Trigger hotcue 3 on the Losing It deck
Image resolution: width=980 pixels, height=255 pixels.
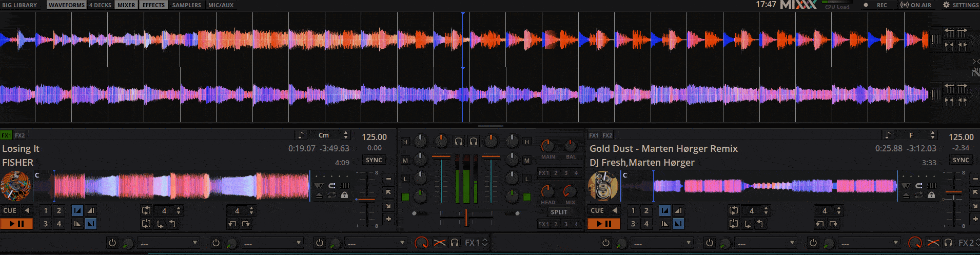coord(46,224)
